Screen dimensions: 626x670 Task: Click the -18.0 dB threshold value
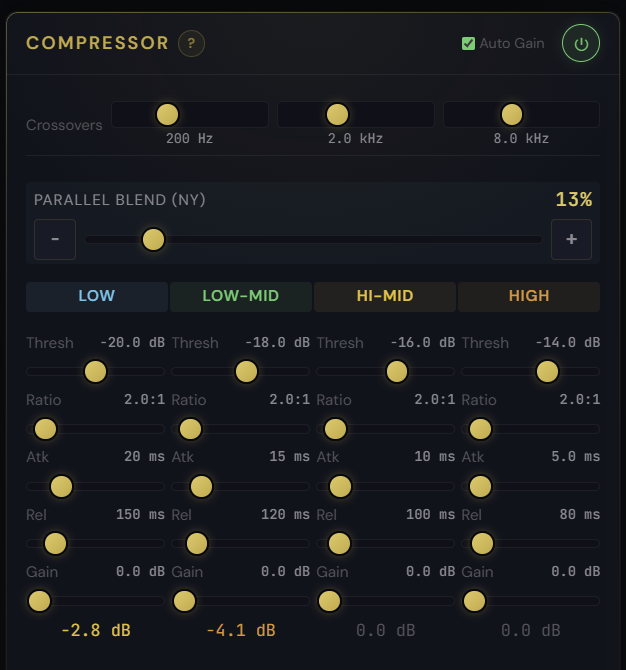click(x=277, y=342)
